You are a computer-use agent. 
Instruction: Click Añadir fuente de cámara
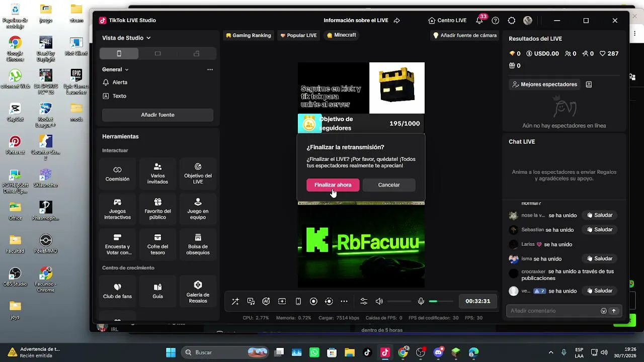[465, 35]
